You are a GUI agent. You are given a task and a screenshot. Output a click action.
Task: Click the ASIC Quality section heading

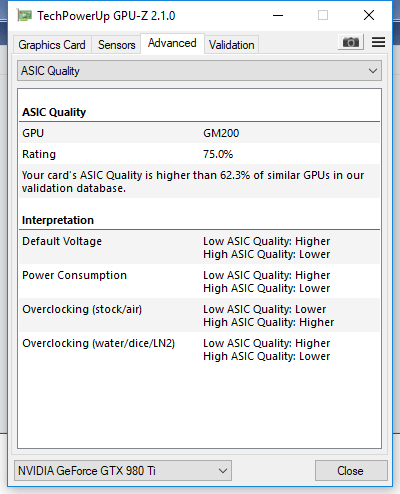point(54,112)
